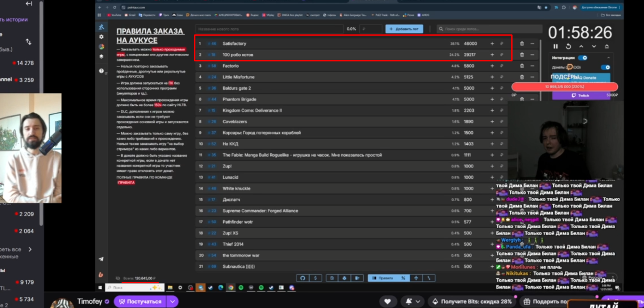Follow with the heart button
This screenshot has width=644, height=308.
click(387, 302)
